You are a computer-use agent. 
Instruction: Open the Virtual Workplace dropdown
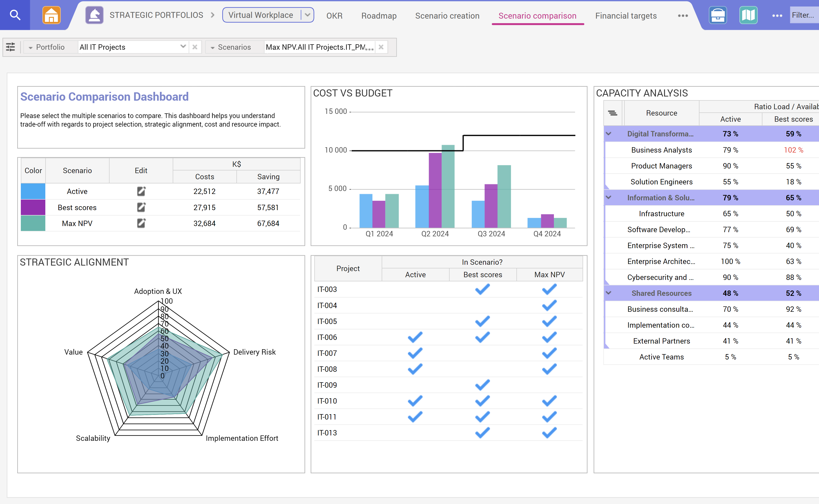point(307,15)
